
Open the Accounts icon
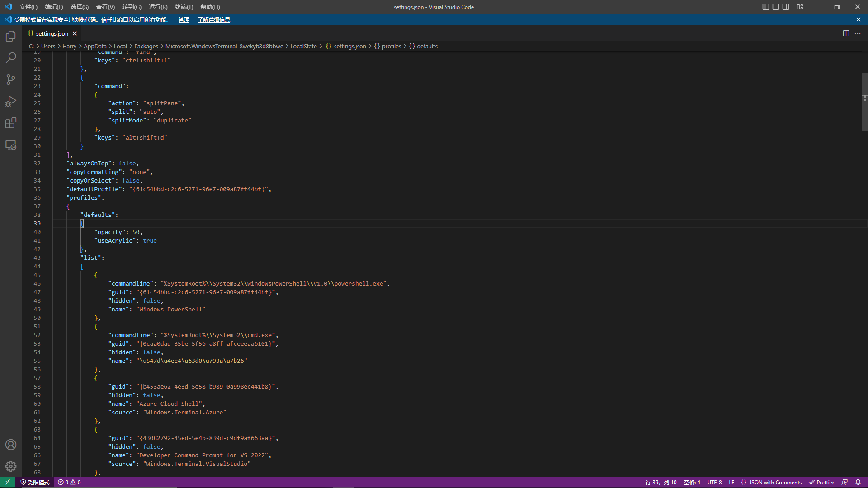click(11, 445)
